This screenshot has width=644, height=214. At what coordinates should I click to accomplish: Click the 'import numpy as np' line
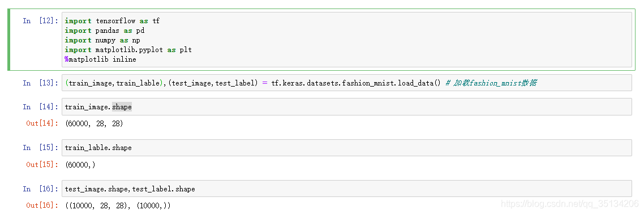coord(102,40)
